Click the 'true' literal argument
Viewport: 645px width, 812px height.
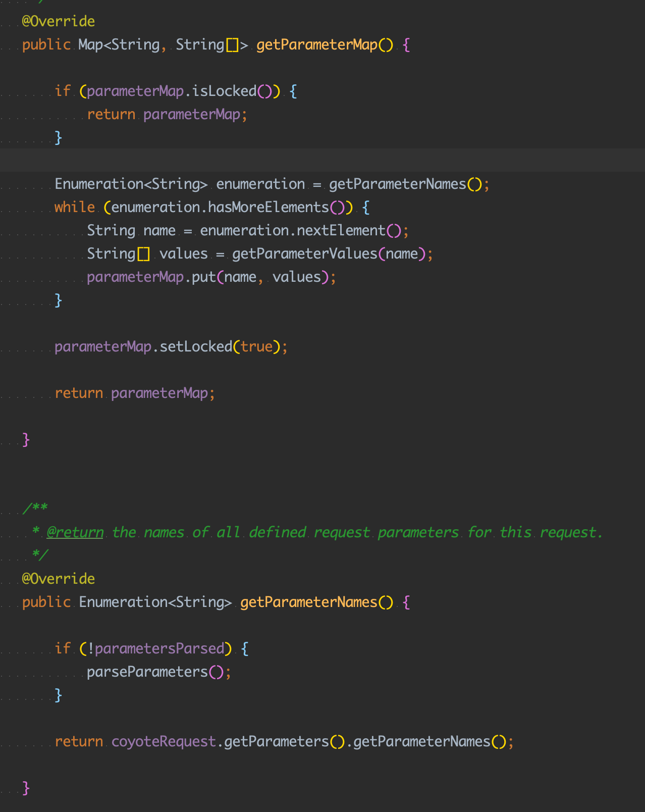click(256, 346)
